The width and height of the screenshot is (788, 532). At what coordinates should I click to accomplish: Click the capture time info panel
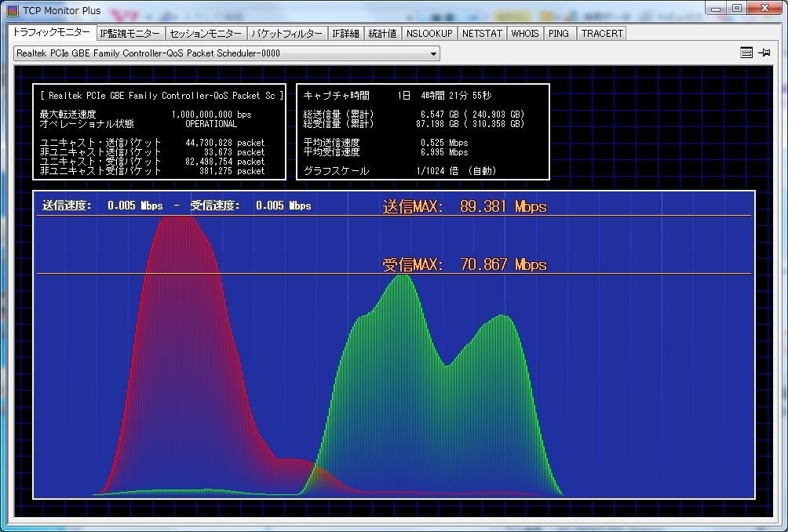pyautogui.click(x=422, y=132)
